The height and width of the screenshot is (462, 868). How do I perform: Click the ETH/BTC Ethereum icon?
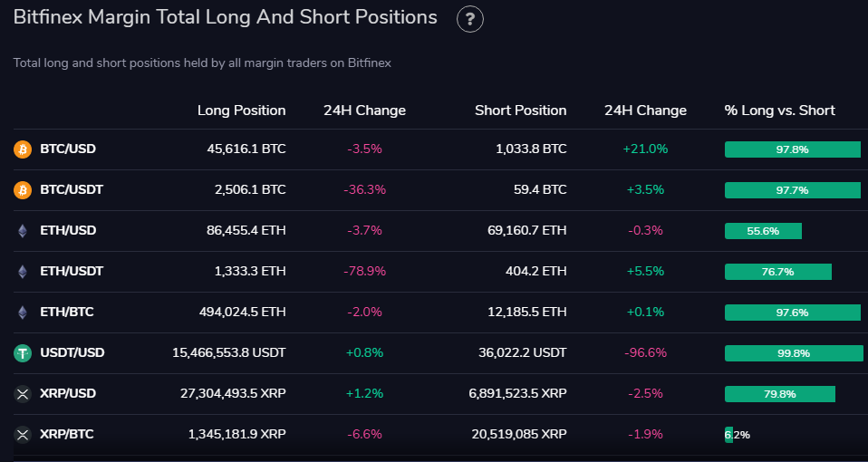coord(23,313)
